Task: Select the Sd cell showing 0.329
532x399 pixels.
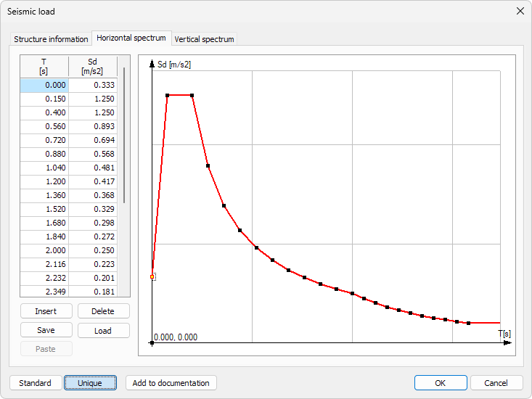Action: pos(93,210)
